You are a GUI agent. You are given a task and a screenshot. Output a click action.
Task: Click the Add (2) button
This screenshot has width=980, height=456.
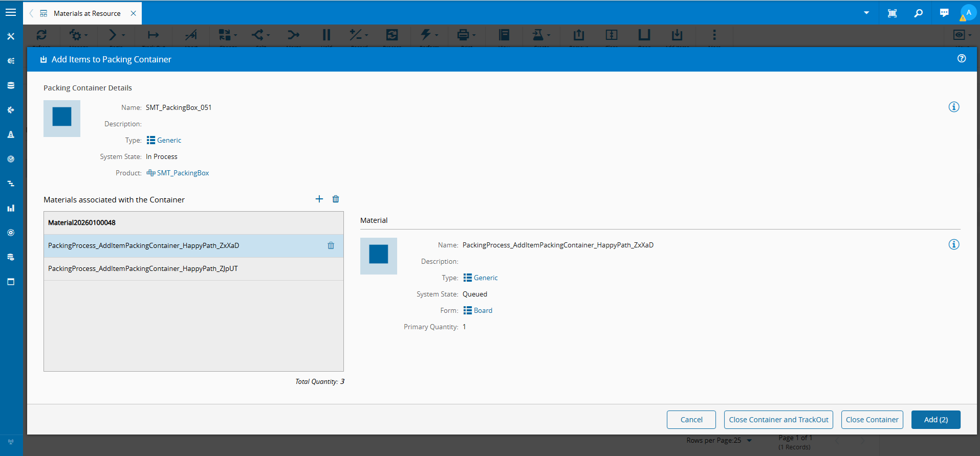[935, 420]
